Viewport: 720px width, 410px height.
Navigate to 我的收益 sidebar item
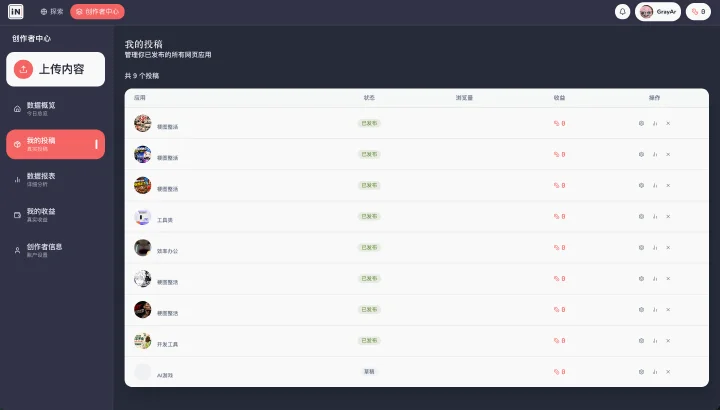coord(56,215)
